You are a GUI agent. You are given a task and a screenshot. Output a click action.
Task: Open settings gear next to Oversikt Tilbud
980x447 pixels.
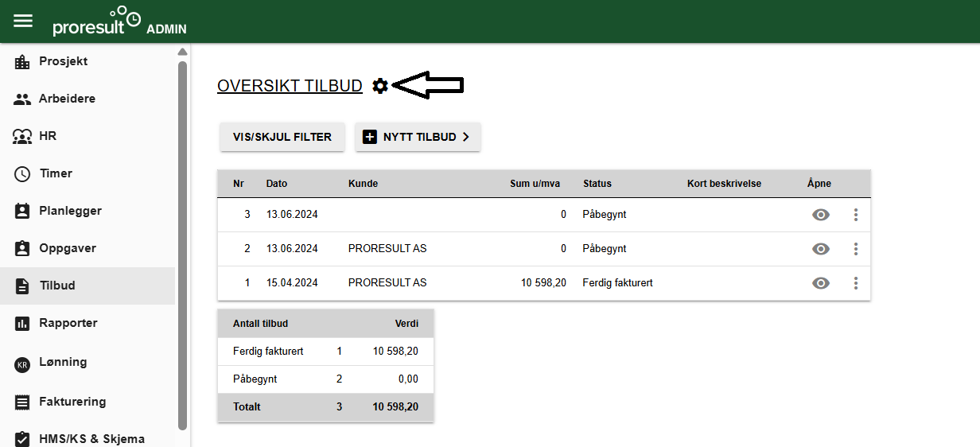tap(380, 86)
